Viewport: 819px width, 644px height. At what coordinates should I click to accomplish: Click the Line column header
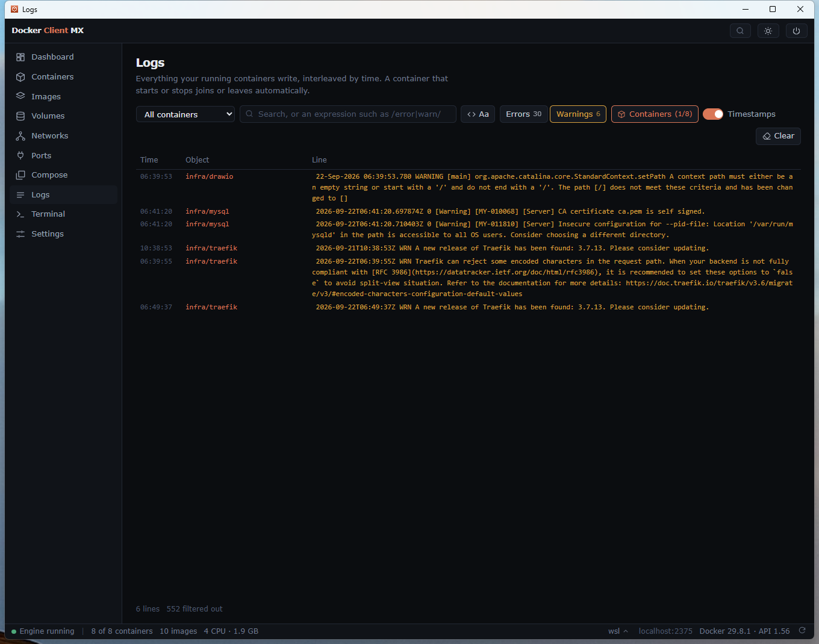(319, 160)
